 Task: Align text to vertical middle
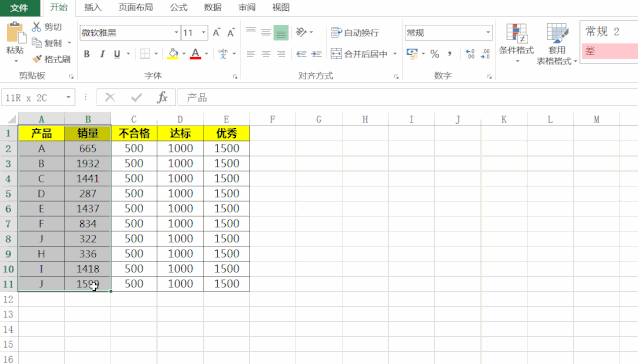[266, 32]
